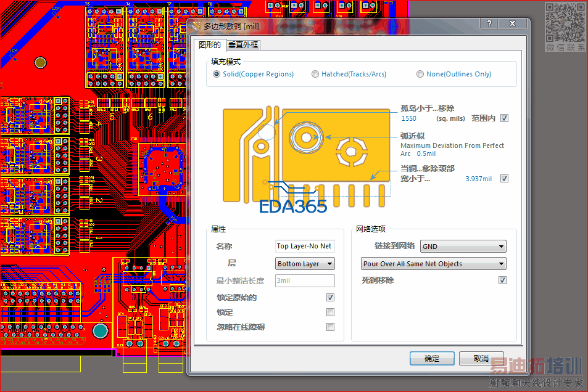
Task: Toggle the 孤岛小于...移除 范围内 checkbox
Action: [x=504, y=118]
